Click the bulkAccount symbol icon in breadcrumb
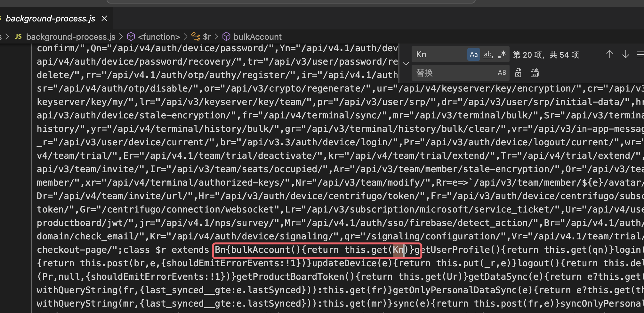Image resolution: width=644 pixels, height=313 pixels. [227, 36]
